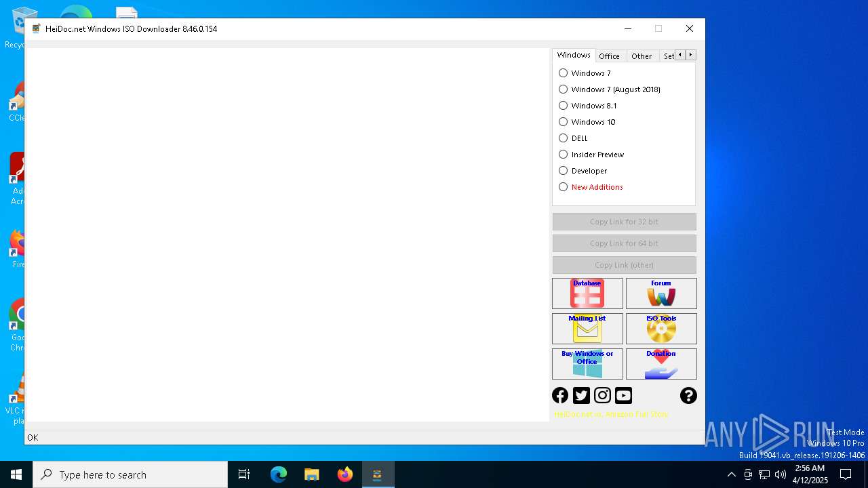Launch Microsoft Edge from taskbar

(279, 474)
